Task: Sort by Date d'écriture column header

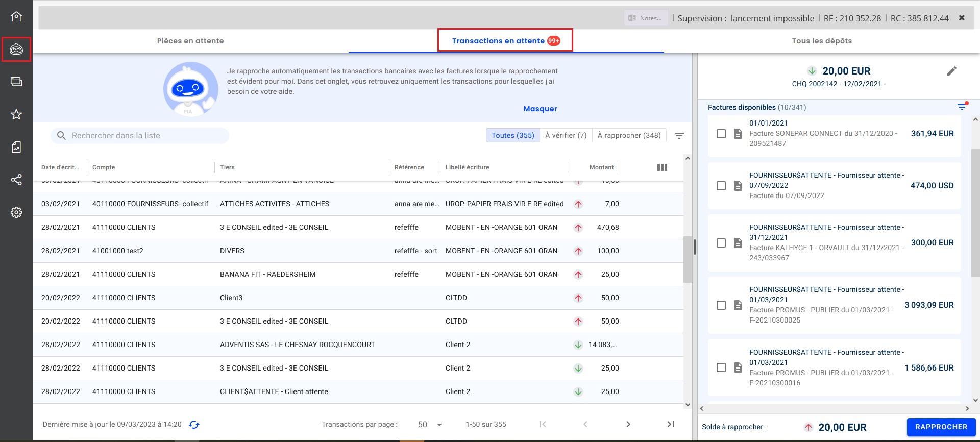Action: [x=60, y=167]
